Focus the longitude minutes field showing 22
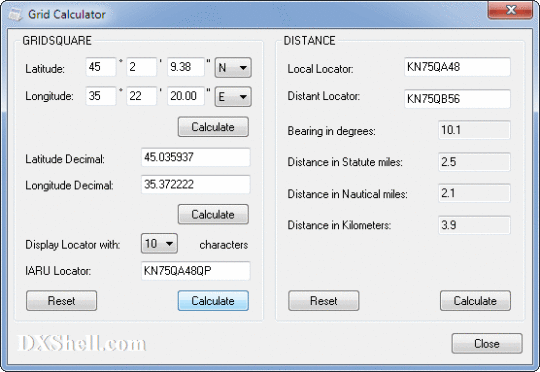This screenshot has width=540, height=372. click(142, 96)
